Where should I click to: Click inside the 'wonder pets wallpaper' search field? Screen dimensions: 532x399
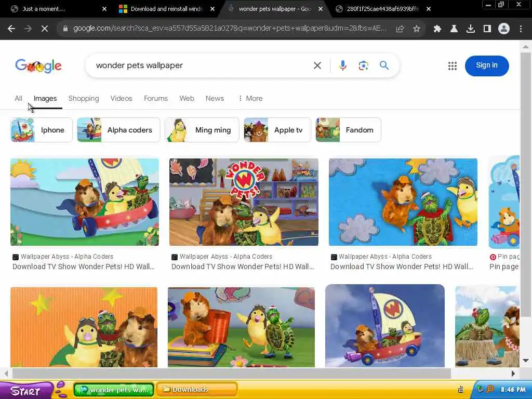coord(200,65)
